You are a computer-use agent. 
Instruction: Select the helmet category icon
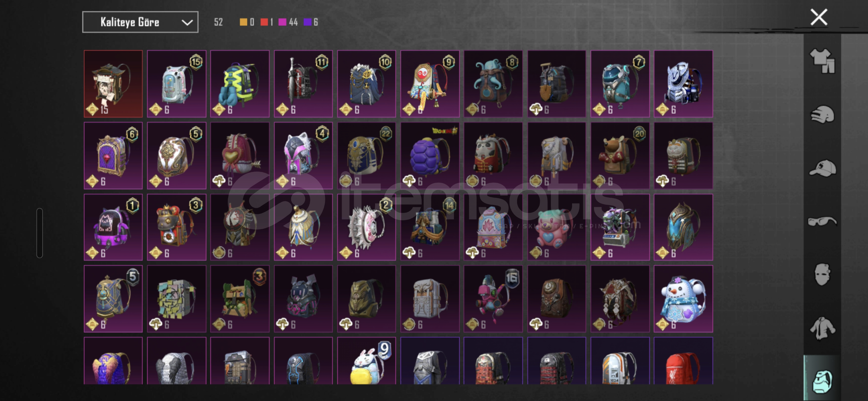822,114
